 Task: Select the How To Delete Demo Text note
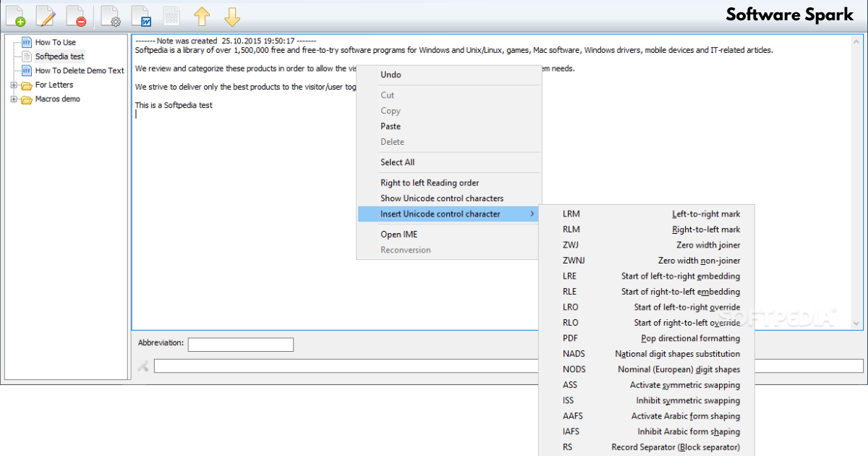pyautogui.click(x=80, y=70)
